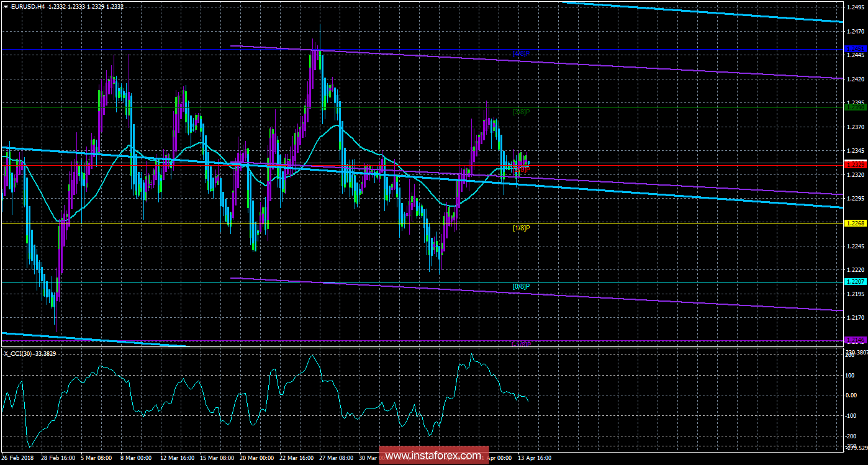Select the [3/8]P level label
Viewport: 868px width, 465px height.
click(520, 112)
